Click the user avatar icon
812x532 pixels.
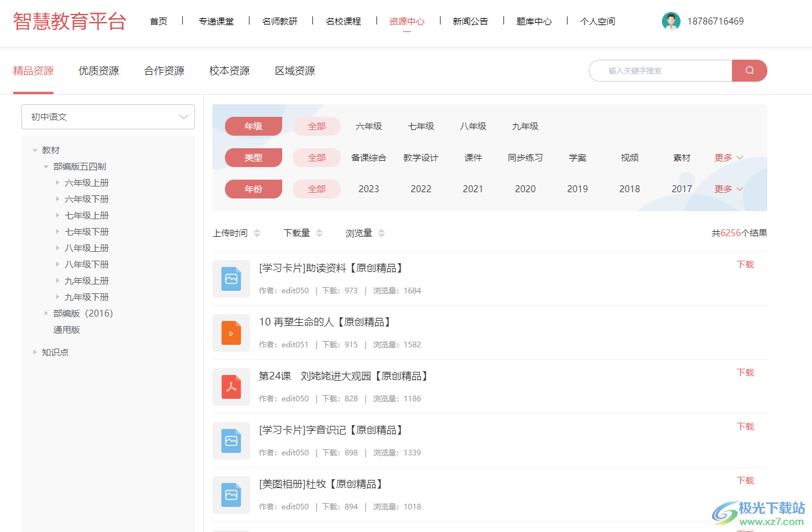[x=671, y=21]
